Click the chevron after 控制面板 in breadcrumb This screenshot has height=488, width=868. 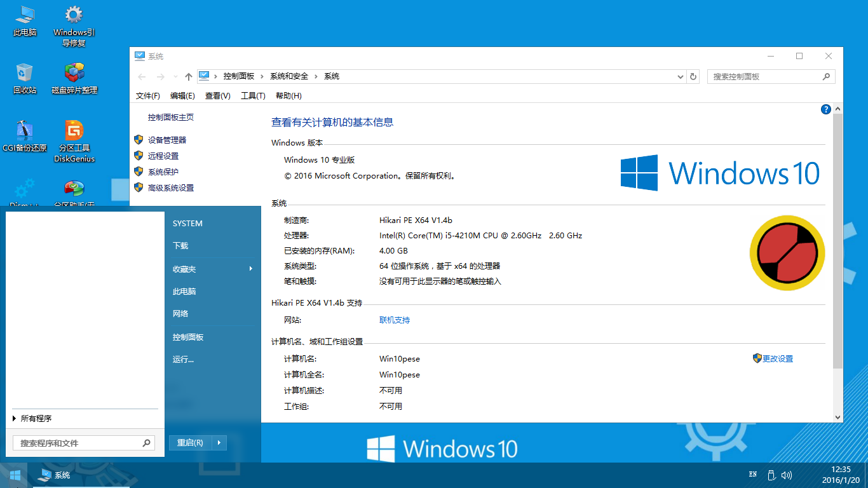(x=262, y=76)
